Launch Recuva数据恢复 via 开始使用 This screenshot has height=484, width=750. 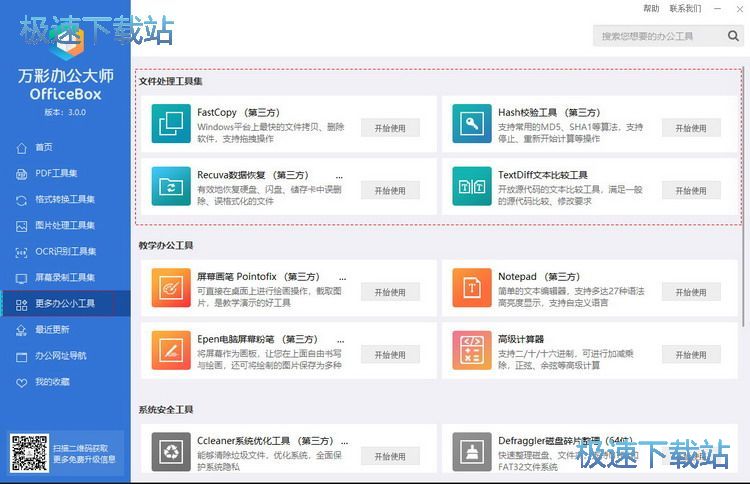(390, 190)
